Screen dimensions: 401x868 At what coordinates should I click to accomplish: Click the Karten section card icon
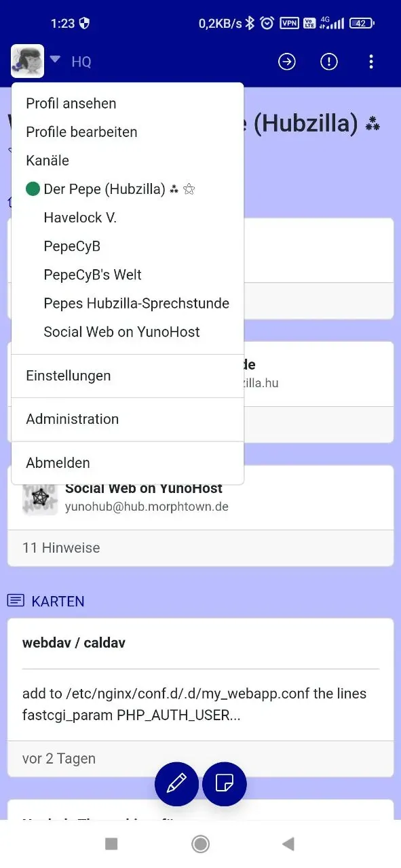(x=16, y=601)
